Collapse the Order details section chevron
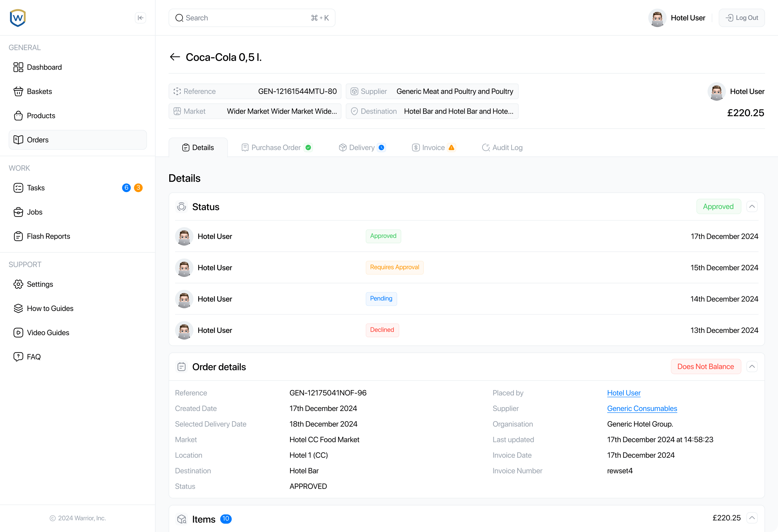Viewport: 778px width, 532px height. click(x=752, y=367)
